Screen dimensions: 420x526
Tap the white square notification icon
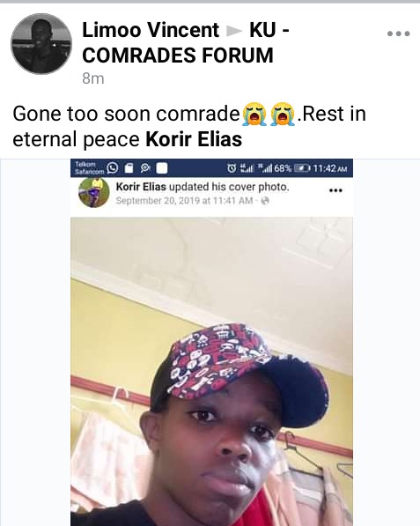point(162,168)
